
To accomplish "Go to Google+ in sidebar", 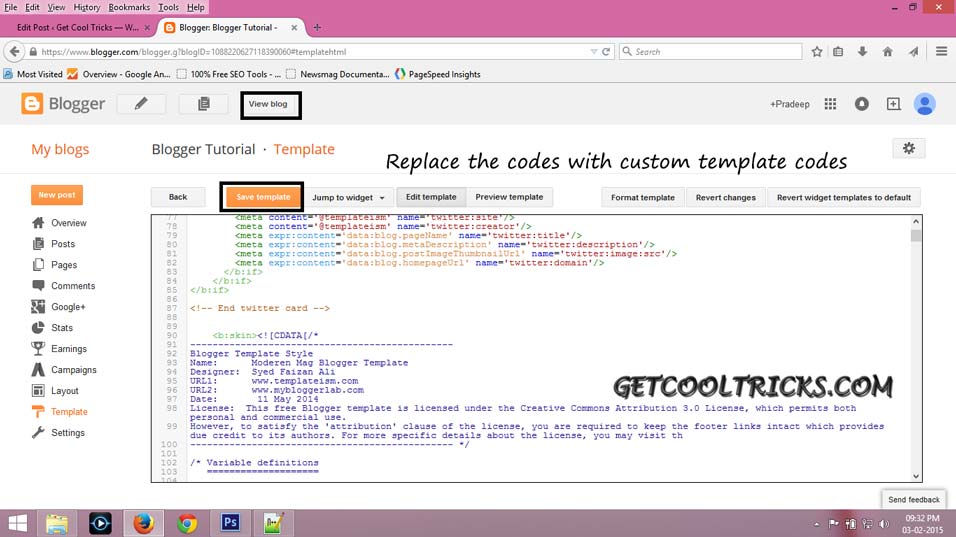I will click(68, 307).
